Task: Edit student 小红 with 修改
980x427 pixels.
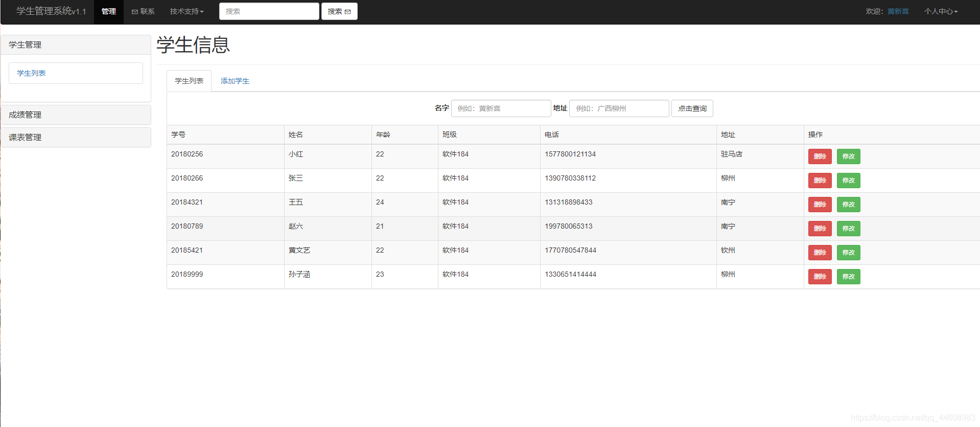Action: coord(849,156)
